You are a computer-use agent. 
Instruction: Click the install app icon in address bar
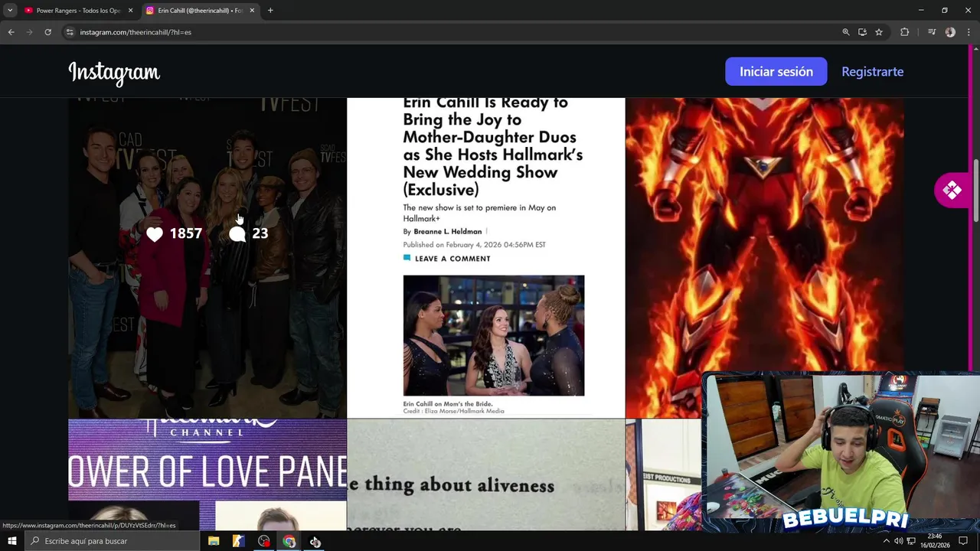click(862, 32)
